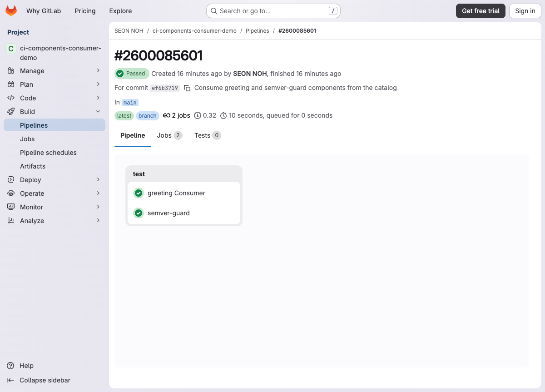
Task: Click the project avatar letter C
Action: (x=11, y=49)
